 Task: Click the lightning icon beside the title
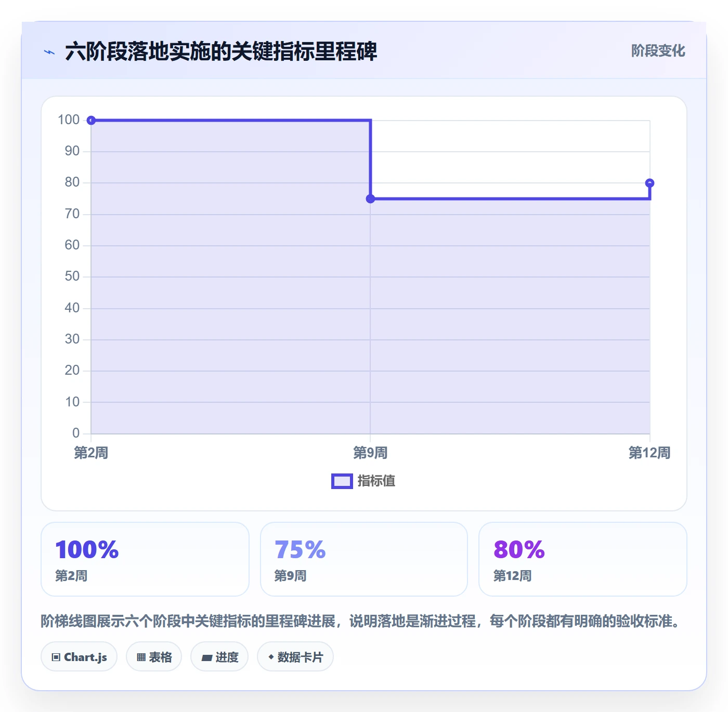[x=49, y=52]
